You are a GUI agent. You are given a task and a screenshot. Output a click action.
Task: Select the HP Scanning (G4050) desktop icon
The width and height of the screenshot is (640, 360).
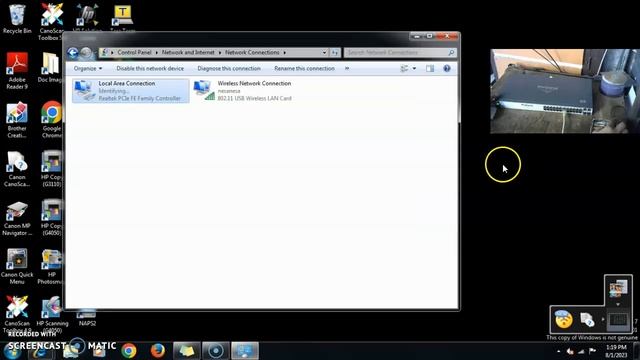point(52,315)
